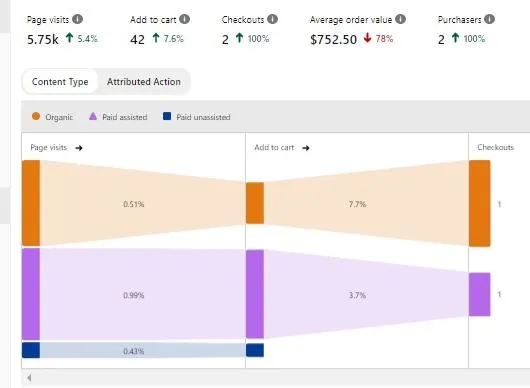Toggle the Organic legend item
530x388 pixels.
tap(52, 117)
